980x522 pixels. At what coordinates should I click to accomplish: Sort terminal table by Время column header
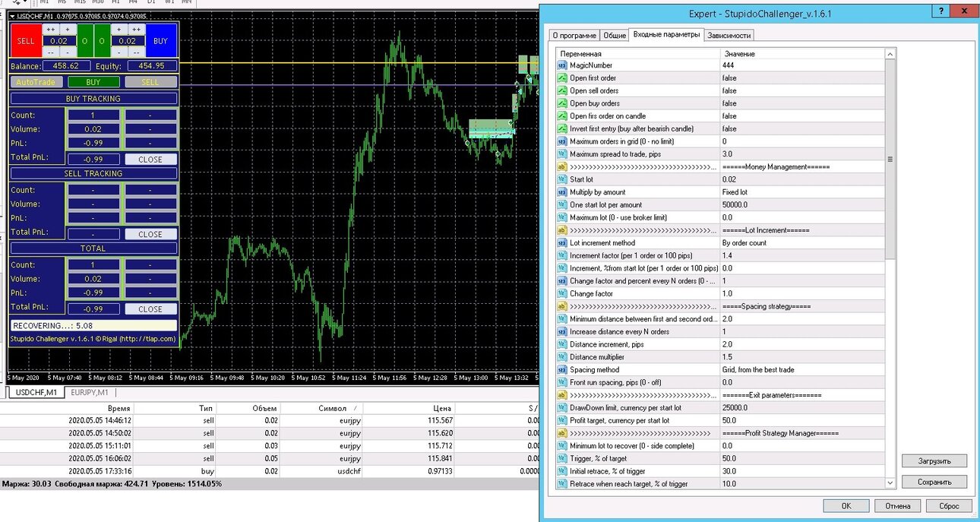point(119,408)
